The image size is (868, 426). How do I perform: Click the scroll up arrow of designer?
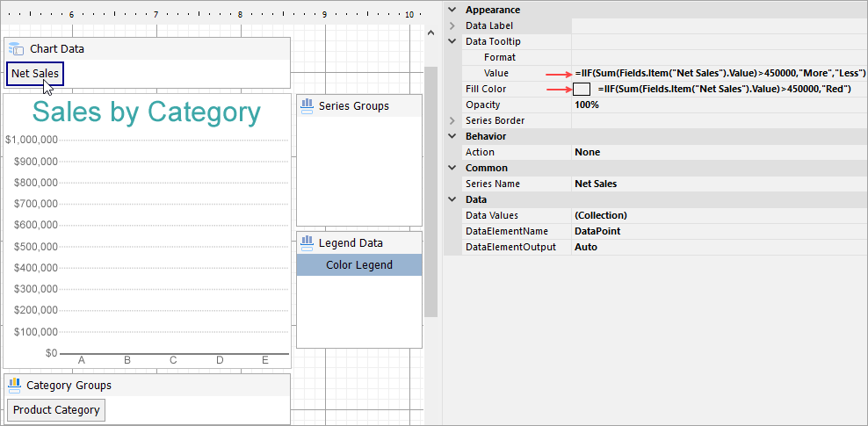click(x=430, y=33)
